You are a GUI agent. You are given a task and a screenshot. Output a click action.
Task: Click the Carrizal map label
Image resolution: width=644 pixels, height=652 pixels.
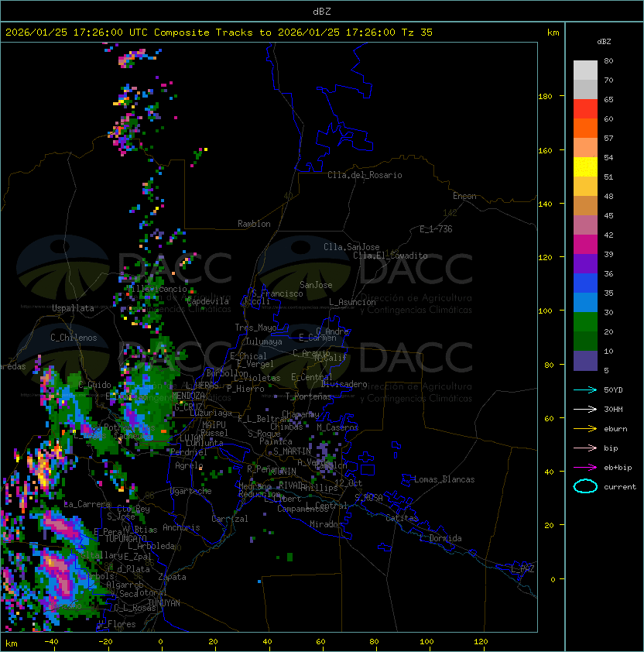230,519
